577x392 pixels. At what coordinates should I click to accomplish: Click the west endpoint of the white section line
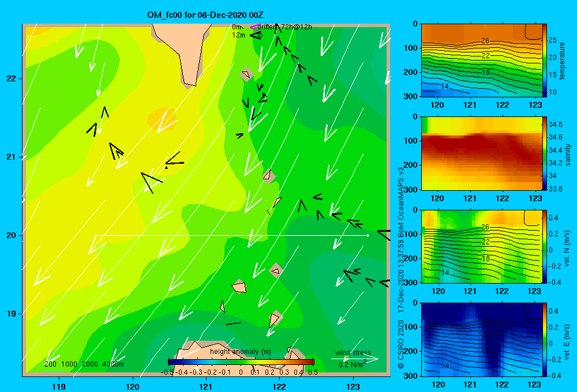pos(96,235)
